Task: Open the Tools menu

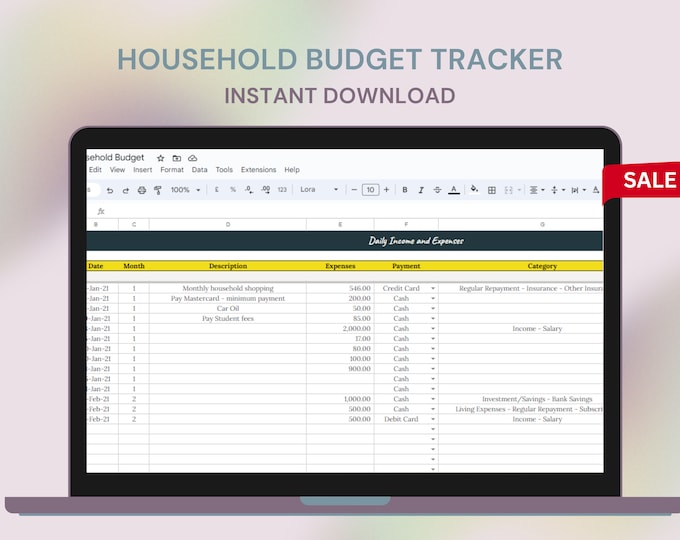Action: 224,170
